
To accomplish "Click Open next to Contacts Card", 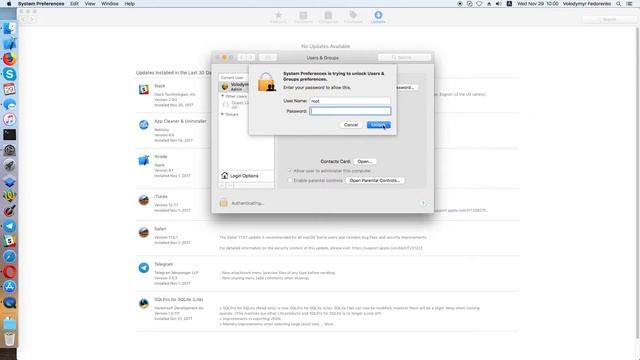I will [x=364, y=162].
